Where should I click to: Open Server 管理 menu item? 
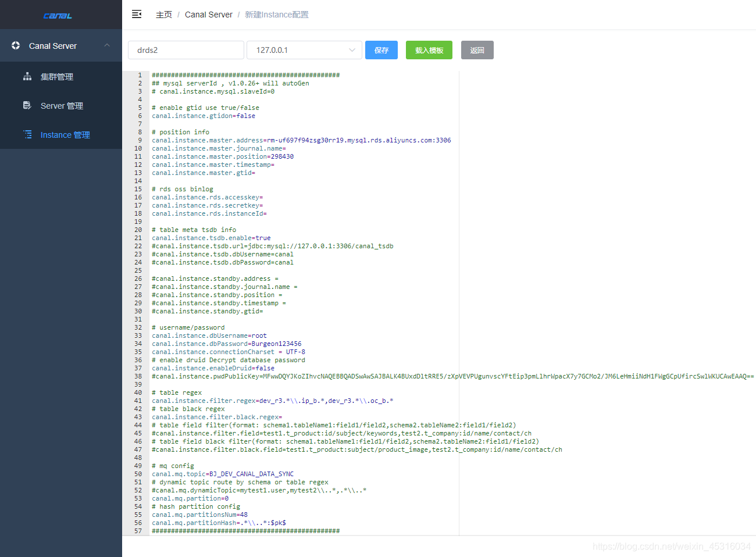(61, 105)
